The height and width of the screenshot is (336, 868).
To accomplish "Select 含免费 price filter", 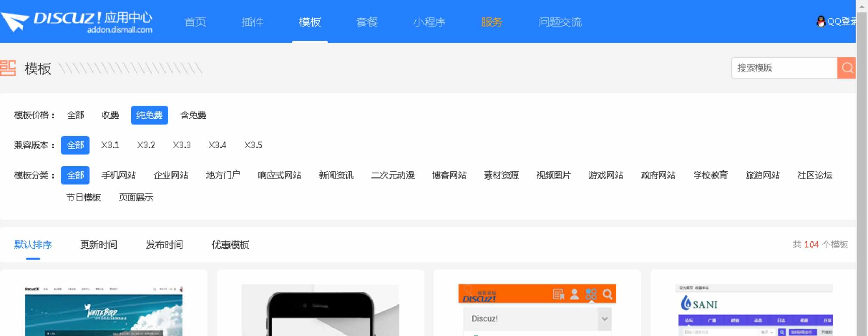I will pyautogui.click(x=193, y=115).
